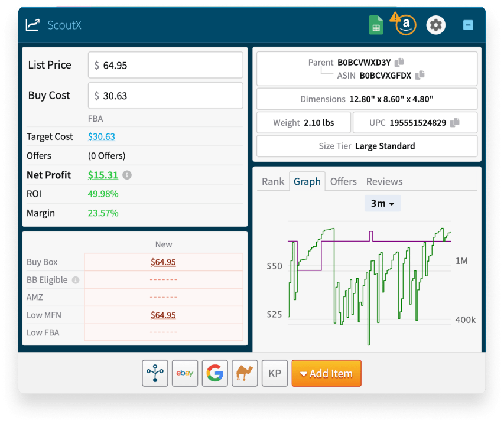
Task: Open the Rank tab
Action: coord(272,181)
